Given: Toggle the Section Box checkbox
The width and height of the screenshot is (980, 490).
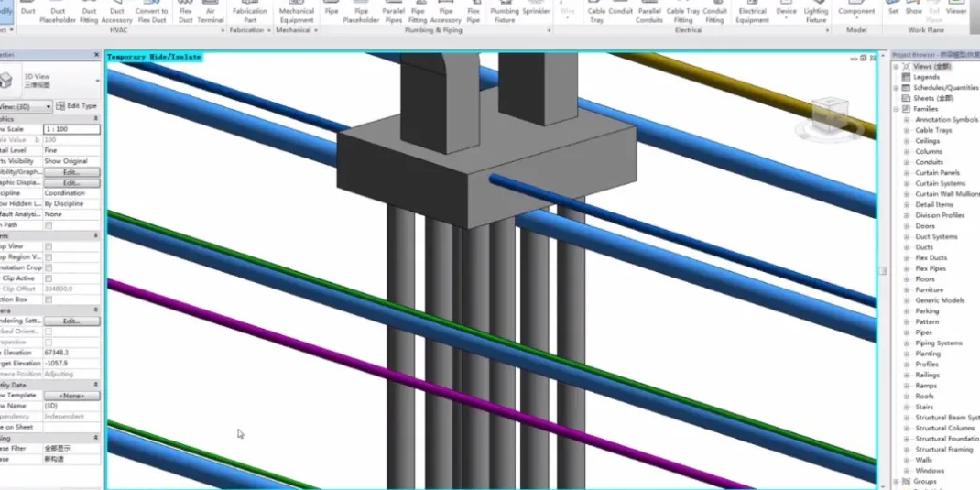Looking at the screenshot, I should [49, 300].
